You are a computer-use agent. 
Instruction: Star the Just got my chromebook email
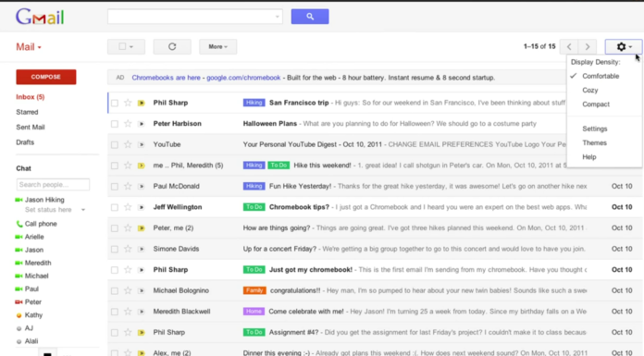(128, 270)
